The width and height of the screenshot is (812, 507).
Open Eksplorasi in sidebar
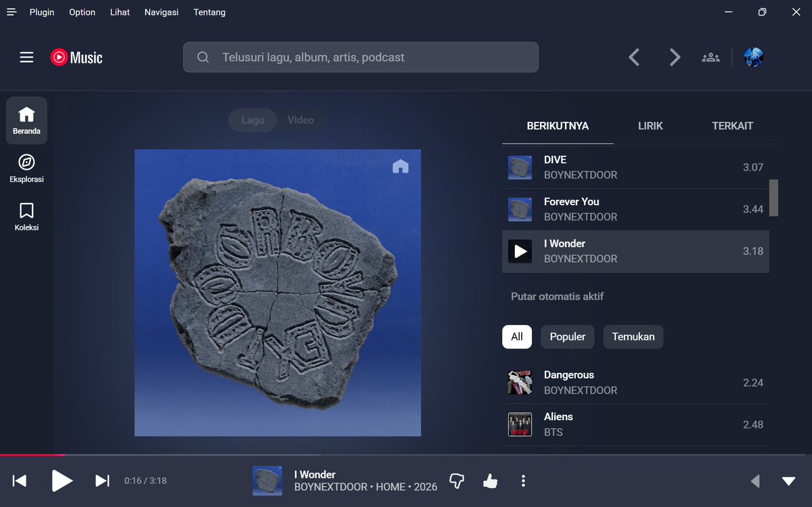point(26,169)
